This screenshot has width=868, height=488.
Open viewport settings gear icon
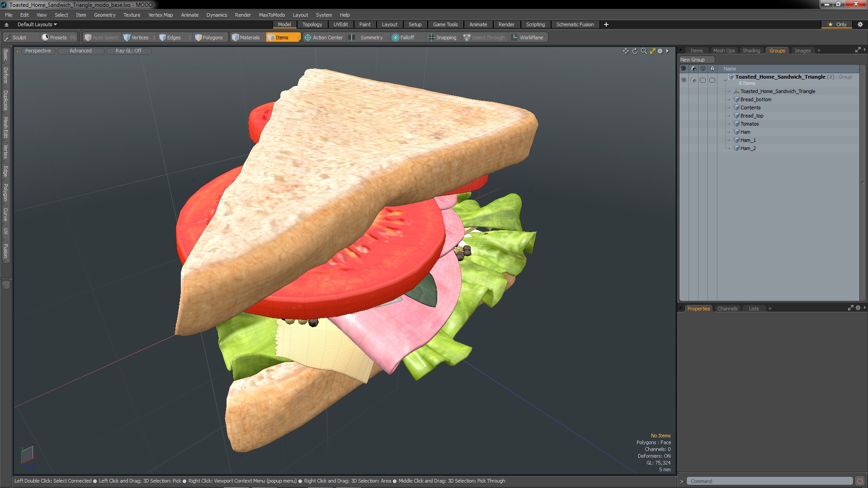point(660,51)
